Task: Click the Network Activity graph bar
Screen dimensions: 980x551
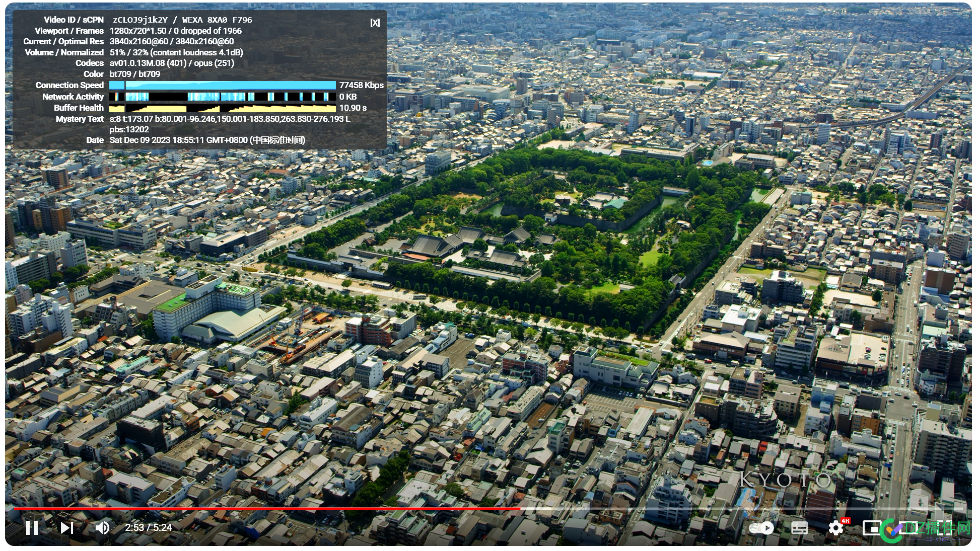Action: tap(223, 97)
